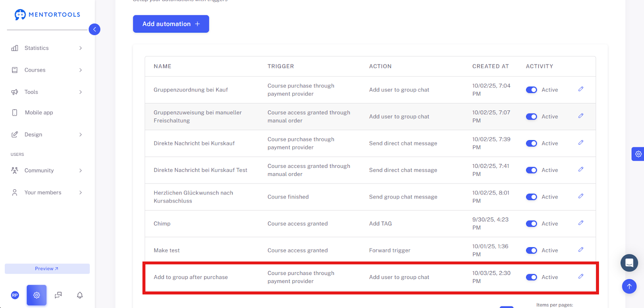Click the 'Forward trigger' action cell
644x308 pixels.
click(390, 250)
